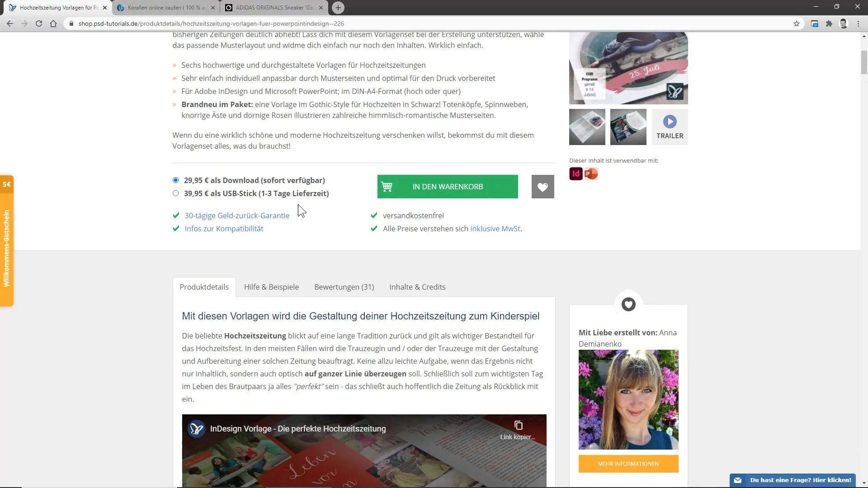
Task: Click the video channel logo icon
Action: click(197, 429)
